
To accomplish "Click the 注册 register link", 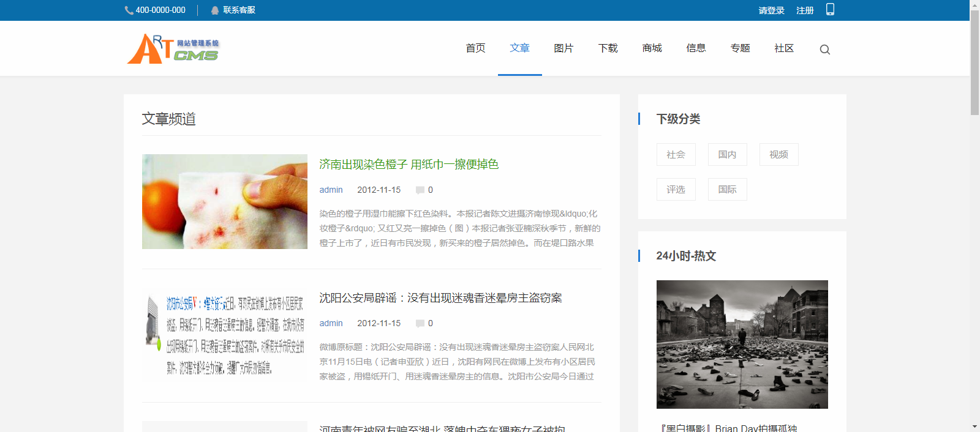I will click(x=805, y=10).
